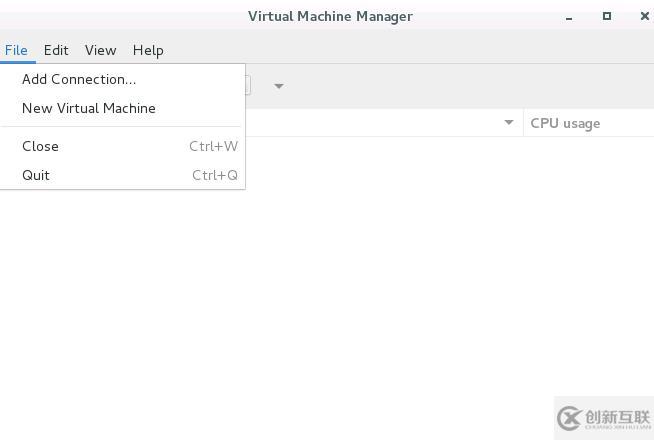The width and height of the screenshot is (654, 440).
Task: Click the toolbar button left of dropdown arrow
Action: click(x=248, y=86)
